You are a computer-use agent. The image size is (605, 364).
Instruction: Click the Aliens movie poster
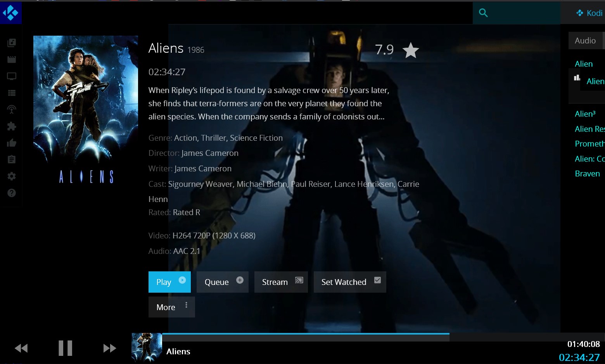(x=86, y=110)
